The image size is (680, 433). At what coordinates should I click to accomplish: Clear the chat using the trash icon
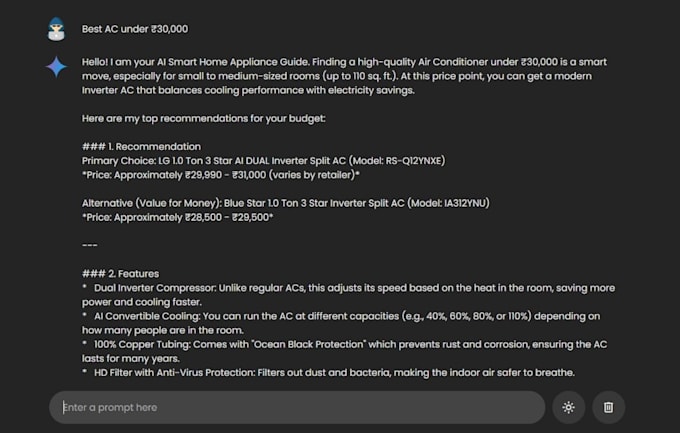[608, 407]
